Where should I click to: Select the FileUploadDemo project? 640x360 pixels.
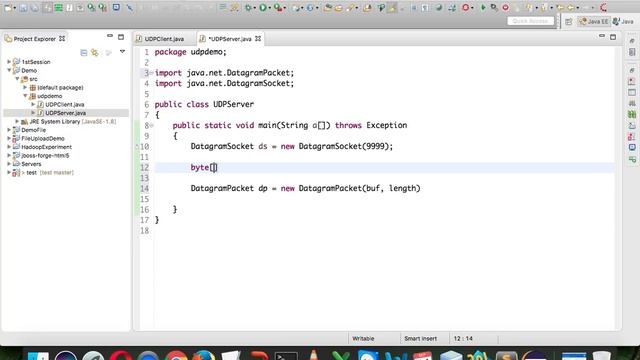[43, 138]
